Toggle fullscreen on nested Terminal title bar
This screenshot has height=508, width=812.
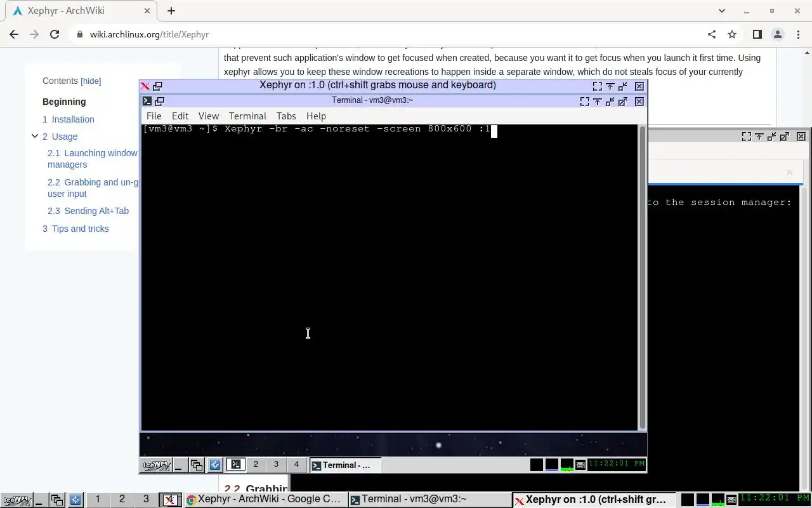click(x=584, y=101)
